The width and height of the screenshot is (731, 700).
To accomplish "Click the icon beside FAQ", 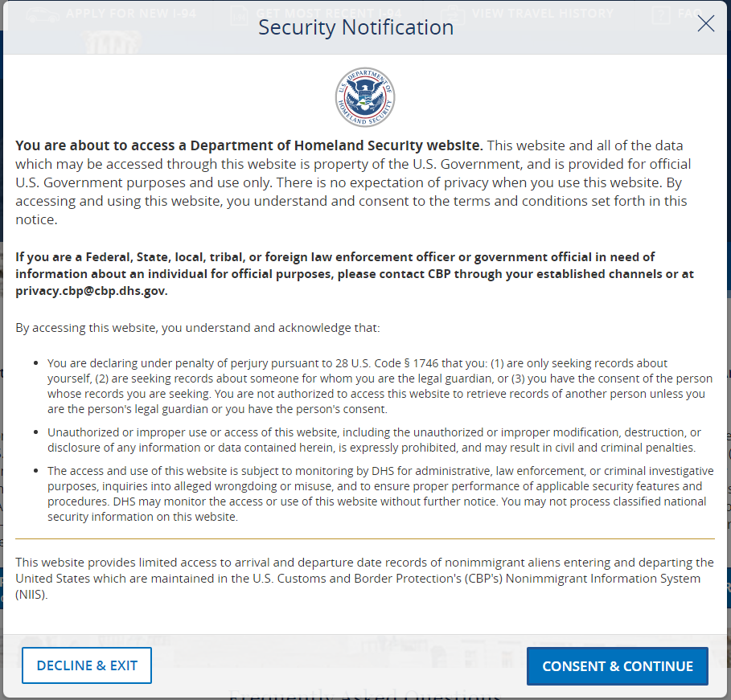I will (x=661, y=14).
